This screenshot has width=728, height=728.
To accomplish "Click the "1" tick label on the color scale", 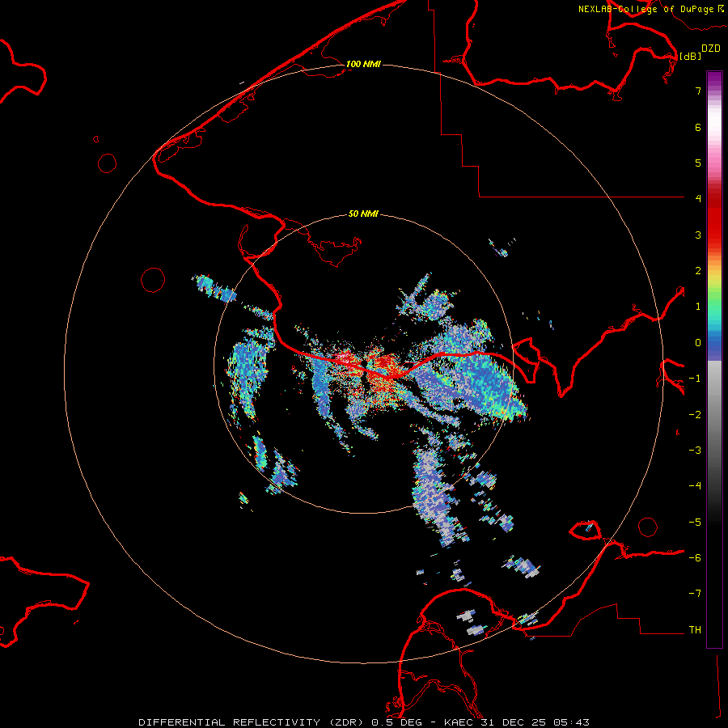I will pos(698,307).
